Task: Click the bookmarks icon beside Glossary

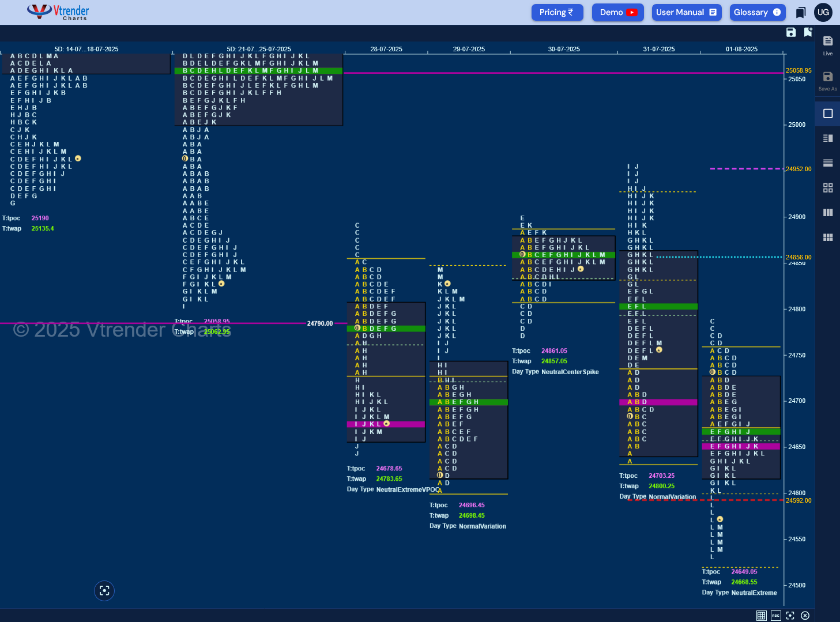Action: (x=800, y=13)
